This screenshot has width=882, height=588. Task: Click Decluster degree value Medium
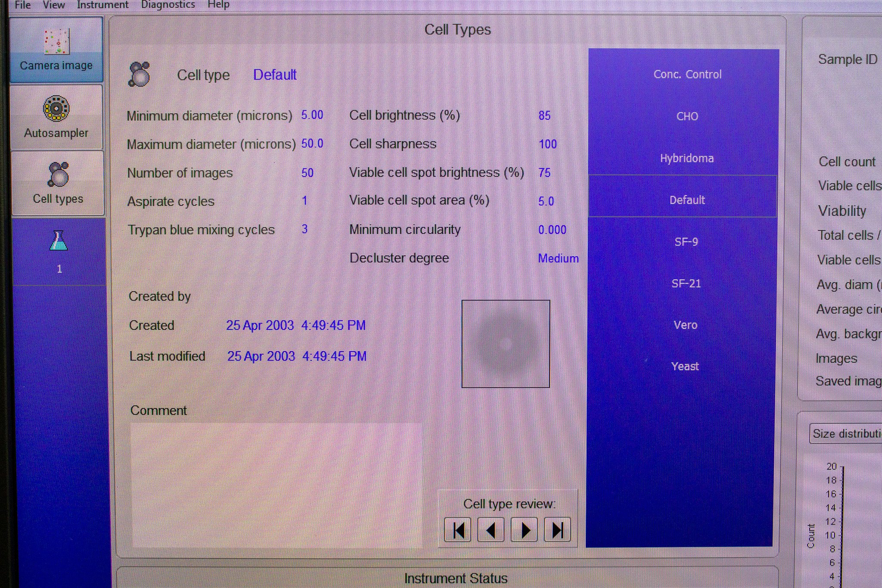click(x=559, y=258)
